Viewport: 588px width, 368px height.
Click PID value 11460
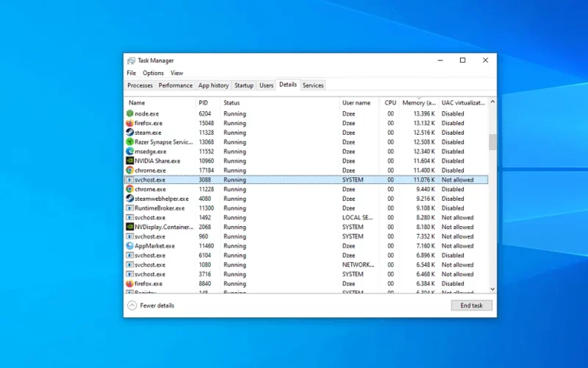207,246
